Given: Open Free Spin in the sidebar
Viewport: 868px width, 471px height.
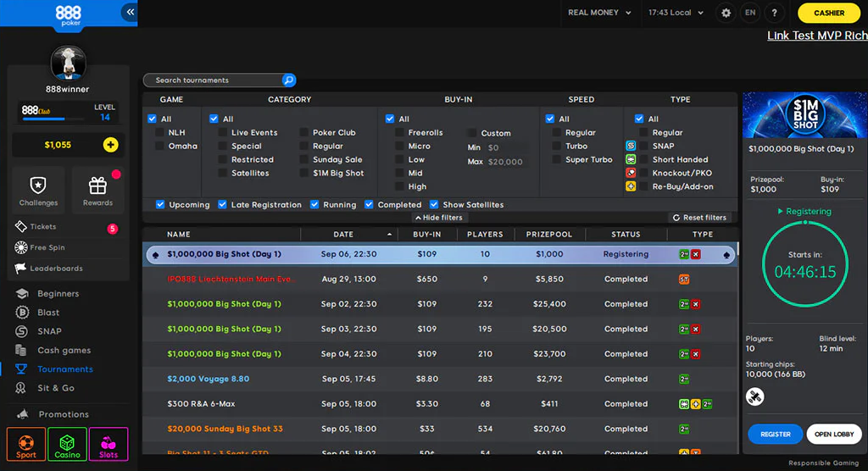Looking at the screenshot, I should point(47,247).
